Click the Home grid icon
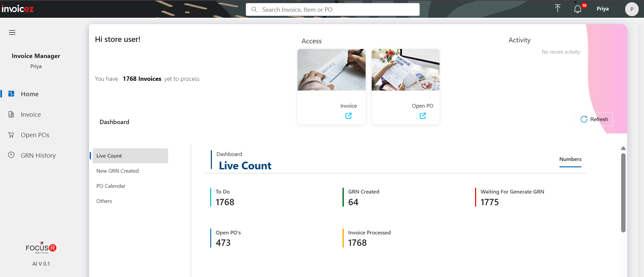 11,94
